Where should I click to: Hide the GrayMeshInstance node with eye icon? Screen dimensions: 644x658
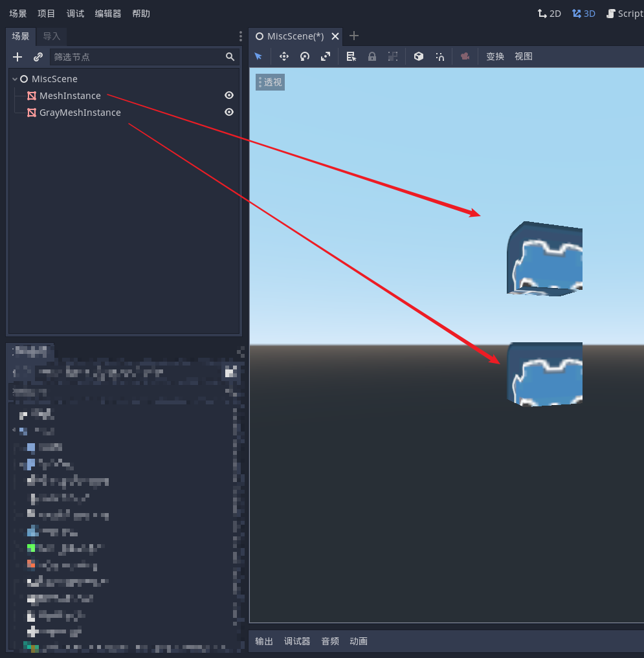[229, 112]
